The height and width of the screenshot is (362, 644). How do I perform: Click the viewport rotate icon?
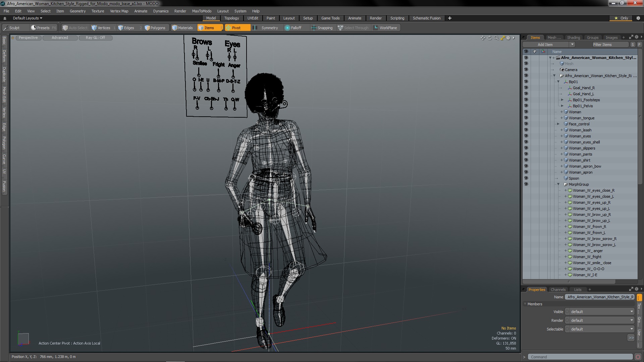pos(489,38)
